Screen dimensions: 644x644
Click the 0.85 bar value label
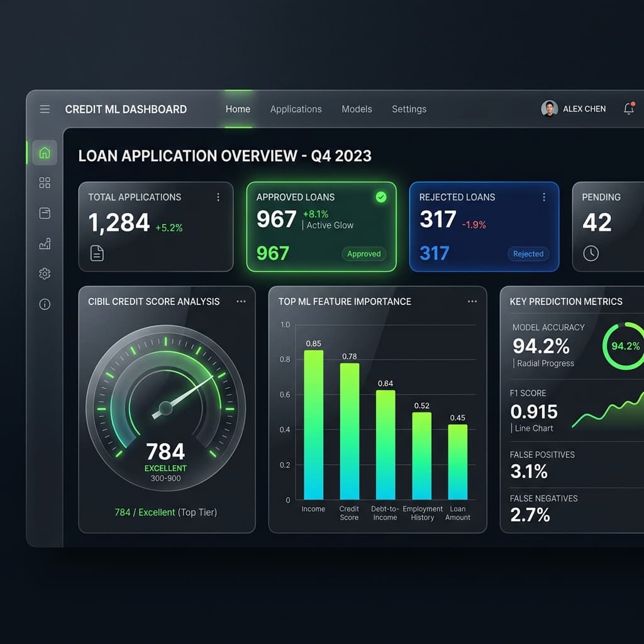[x=313, y=343]
